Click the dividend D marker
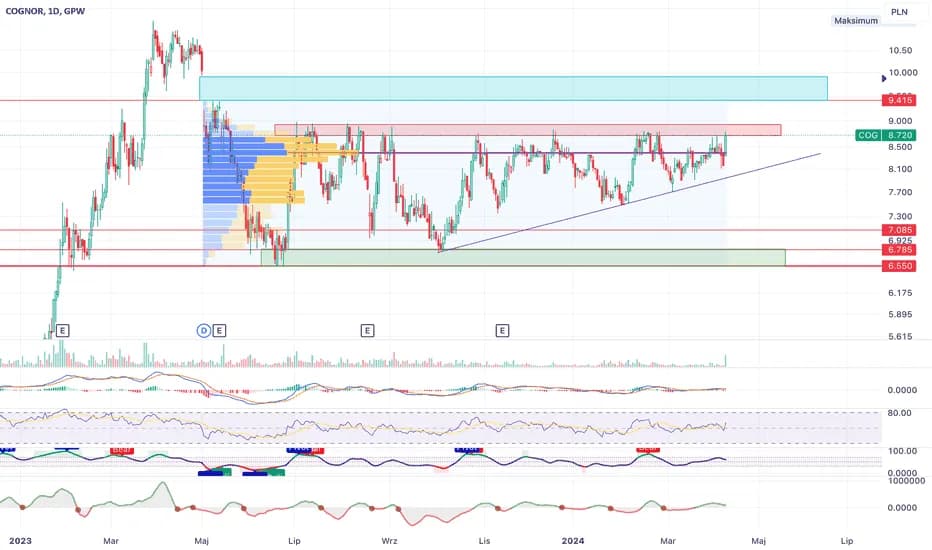 click(204, 330)
